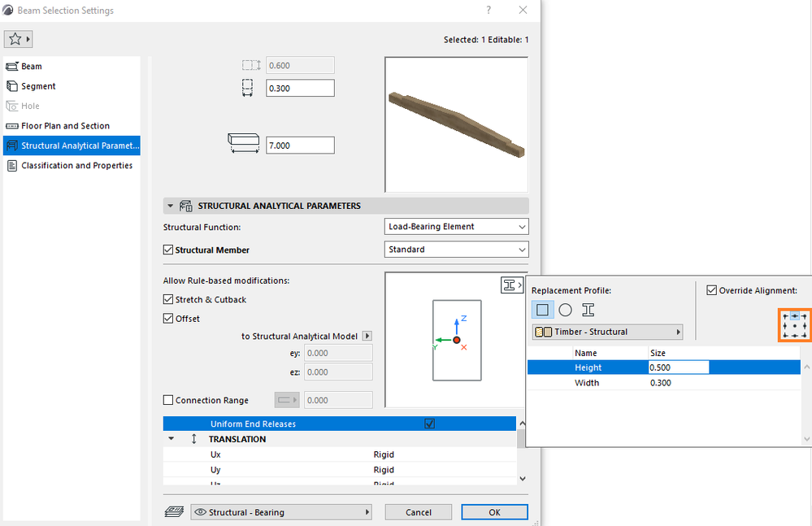Open the Structural - Bearing layer dropdown
Image resolution: width=812 pixels, height=526 pixels.
(x=281, y=512)
